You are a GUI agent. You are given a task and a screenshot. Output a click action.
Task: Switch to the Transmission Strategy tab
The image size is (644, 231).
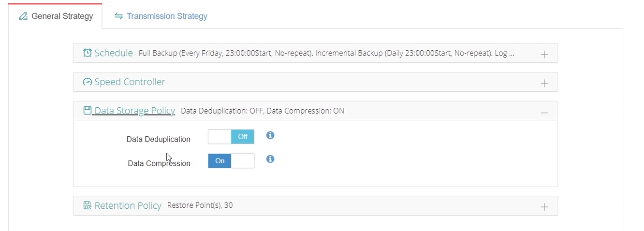[161, 16]
